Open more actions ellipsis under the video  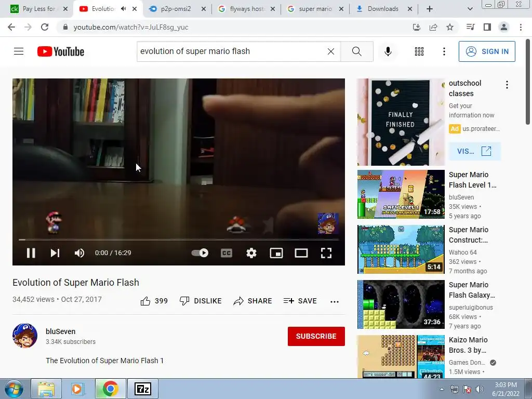click(x=335, y=301)
